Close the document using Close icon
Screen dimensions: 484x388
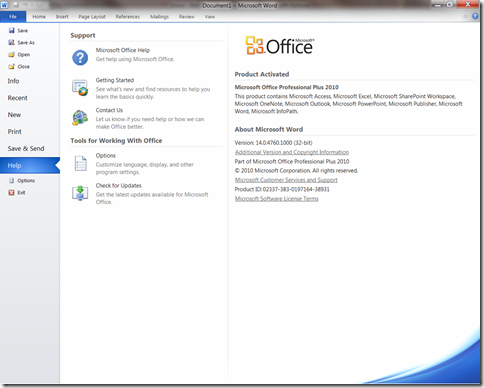point(12,67)
